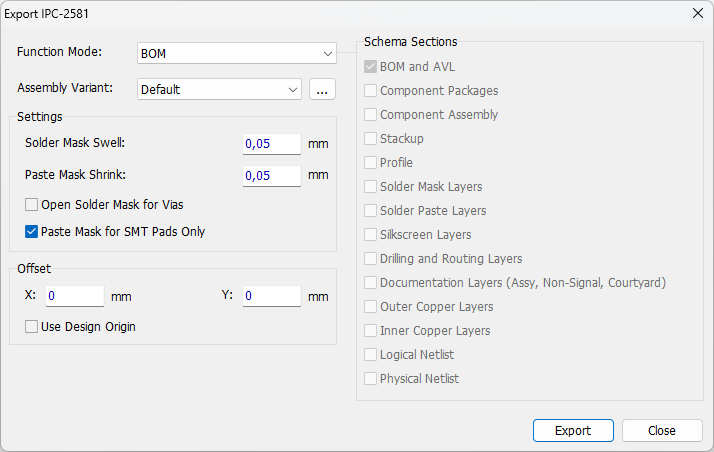Open the Function Mode dropdown
Screen dimensions: 714x452
(236, 53)
